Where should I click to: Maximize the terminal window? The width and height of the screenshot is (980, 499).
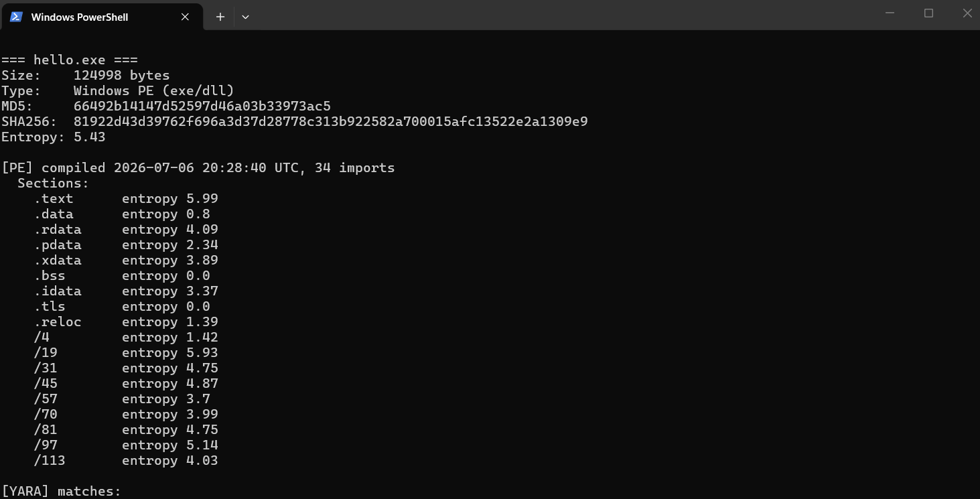tap(928, 13)
